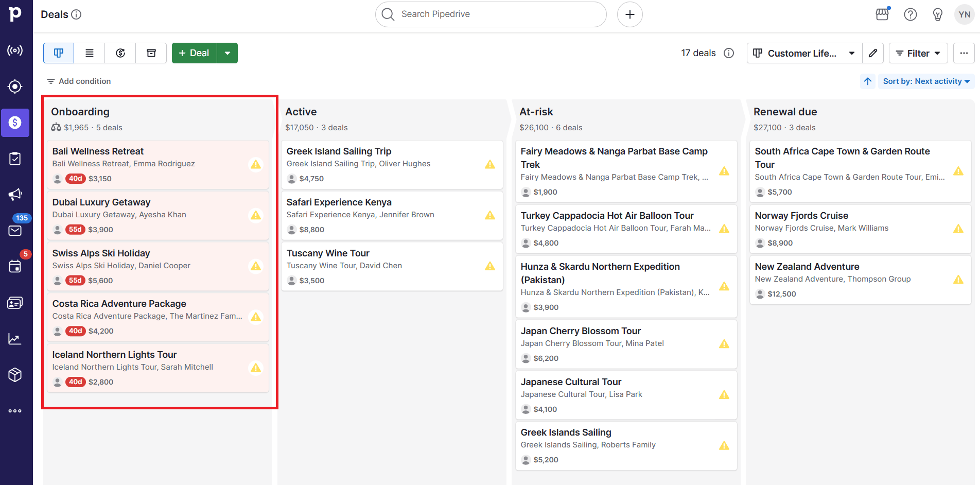Click 55d badge on Swiss Alps Ski Holiday
980x485 pixels.
(x=75, y=281)
